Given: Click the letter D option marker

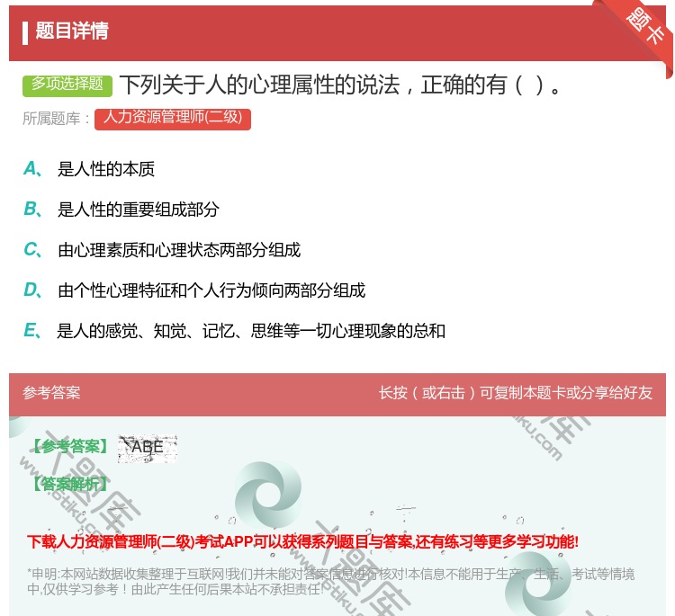Looking at the screenshot, I should tap(32, 290).
